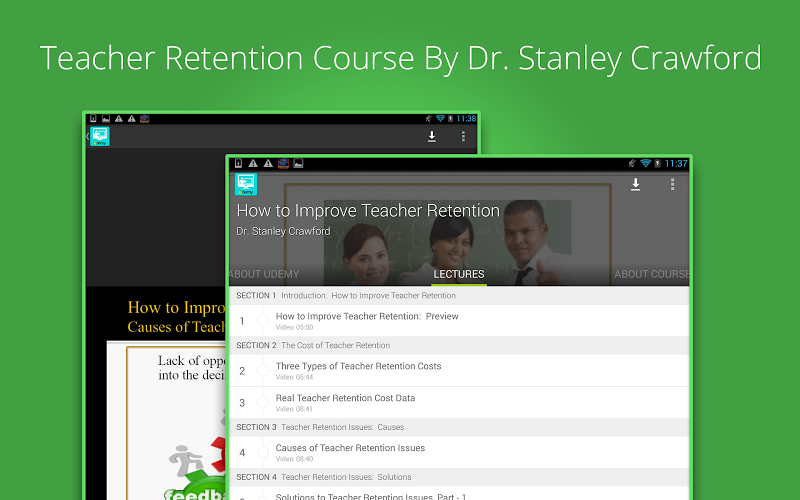This screenshot has height=500, width=800.
Task: Collapse Section 3 Teacher Retention Issues: Causes
Action: click(x=459, y=427)
